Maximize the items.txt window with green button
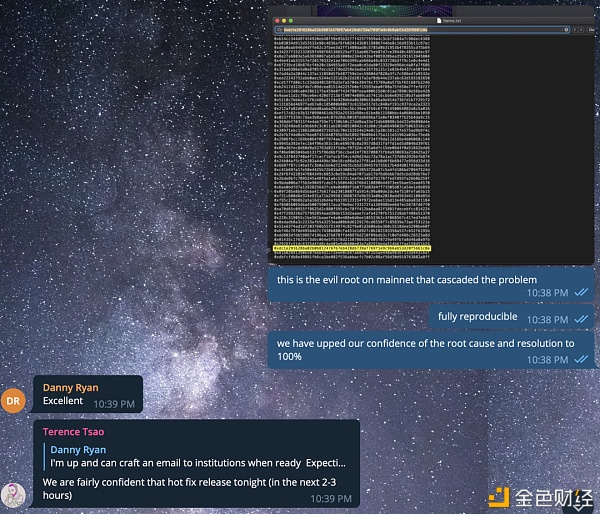Screen dimensions: 600x514 pyautogui.click(x=290, y=21)
